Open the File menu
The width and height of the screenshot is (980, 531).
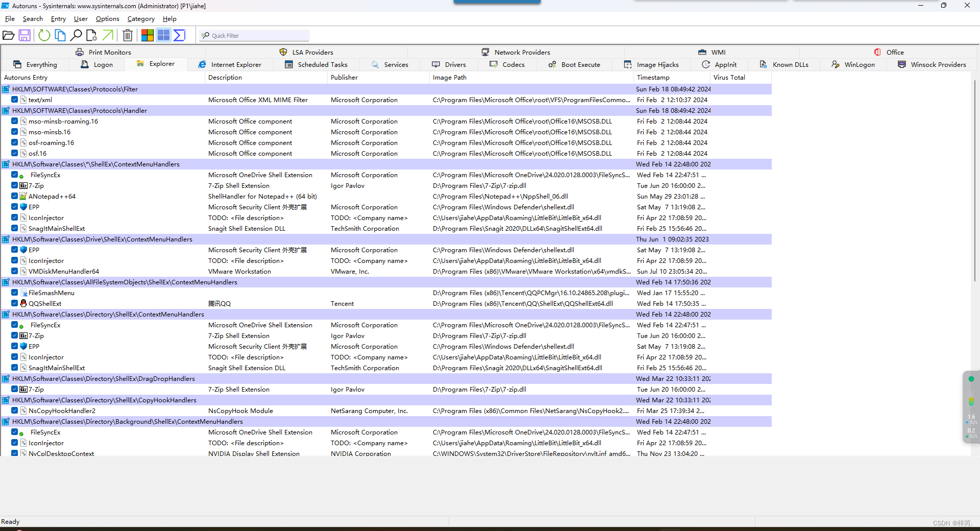10,19
